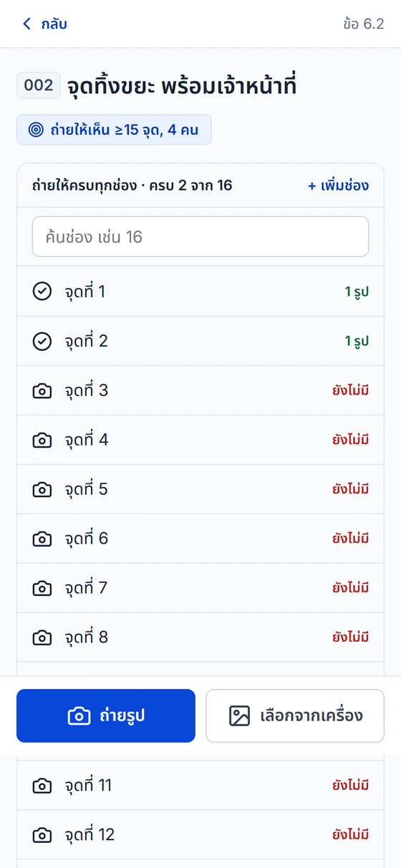The height and width of the screenshot is (868, 401).
Task: Click the ถ่ายรูป take photo button
Action: pyautogui.click(x=106, y=715)
